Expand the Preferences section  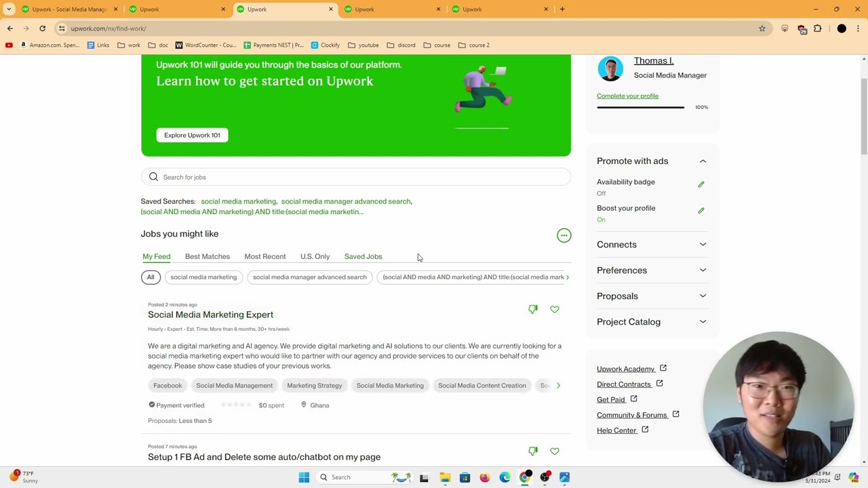pos(703,270)
